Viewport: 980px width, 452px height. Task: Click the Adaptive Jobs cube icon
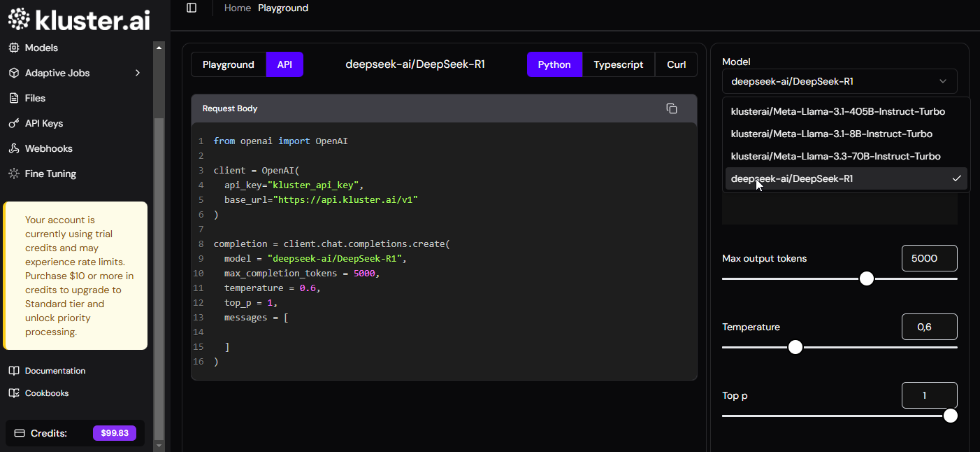(13, 73)
